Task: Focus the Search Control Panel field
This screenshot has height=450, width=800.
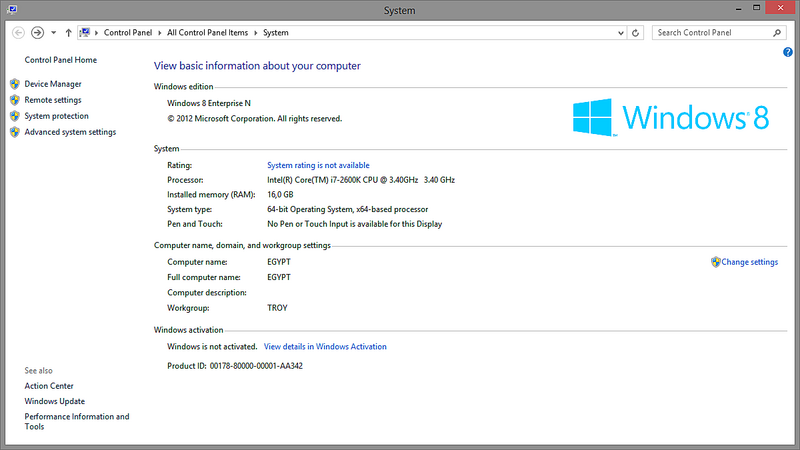Action: coord(712,33)
